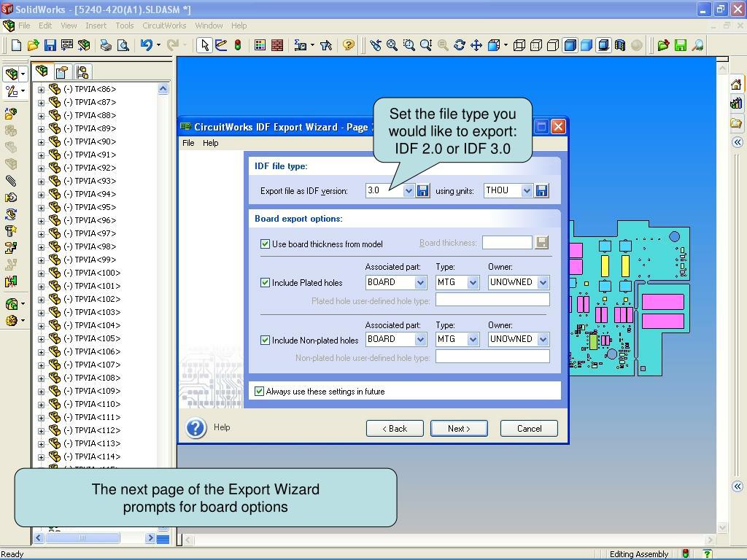Viewport: 747px width, 560px height.
Task: Open SolidWorks Tools menu
Action: coord(124,26)
